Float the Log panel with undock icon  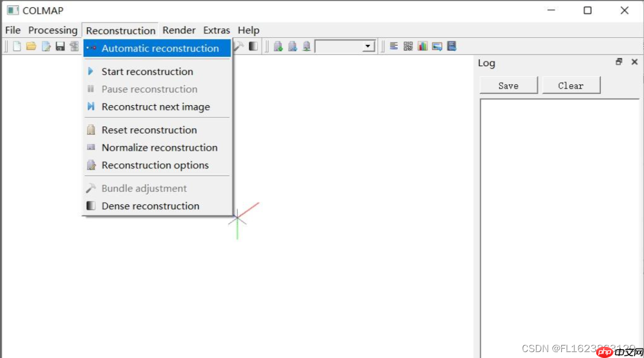click(619, 61)
